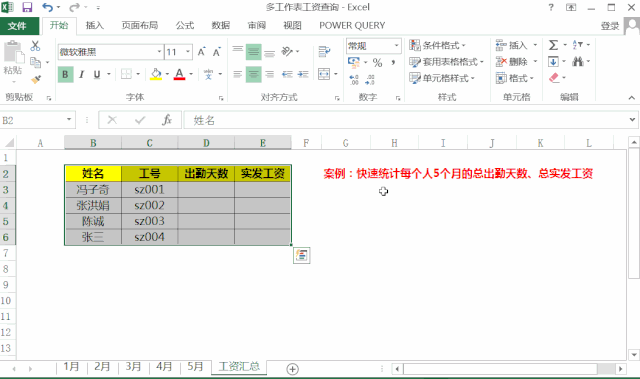Toggle center horizontal text alignment
Screen dimensions: 640x379
pyautogui.click(x=253, y=74)
